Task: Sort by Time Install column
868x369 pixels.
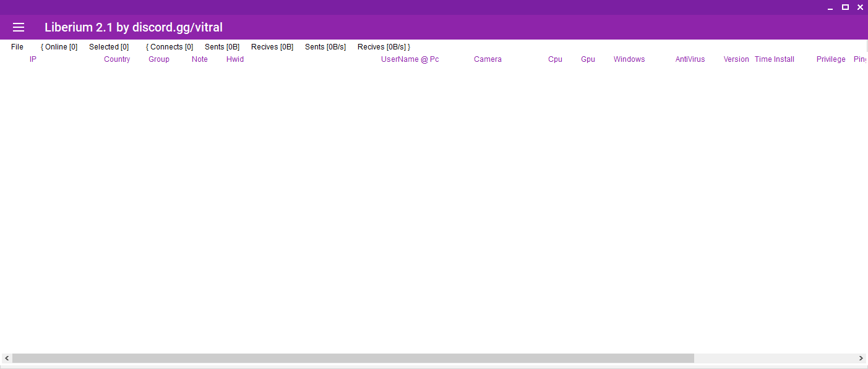Action: point(774,59)
